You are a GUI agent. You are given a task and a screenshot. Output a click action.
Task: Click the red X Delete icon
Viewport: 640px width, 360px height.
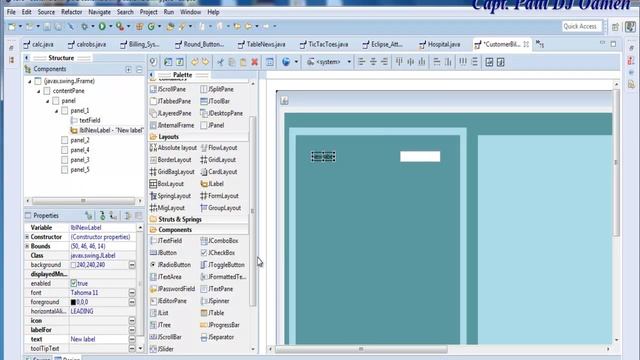pyautogui.click(x=255, y=62)
